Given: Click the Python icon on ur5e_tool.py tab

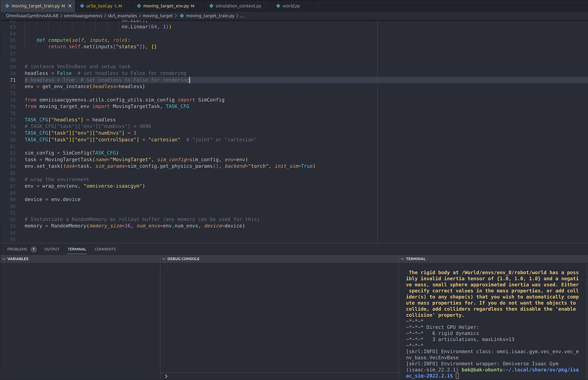Looking at the screenshot, I should pos(82,5).
